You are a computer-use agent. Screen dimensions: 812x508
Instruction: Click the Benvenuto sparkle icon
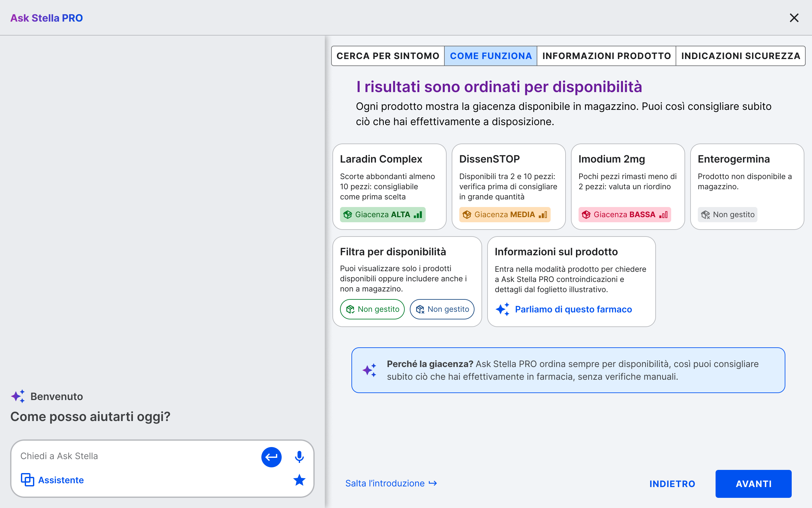click(18, 396)
